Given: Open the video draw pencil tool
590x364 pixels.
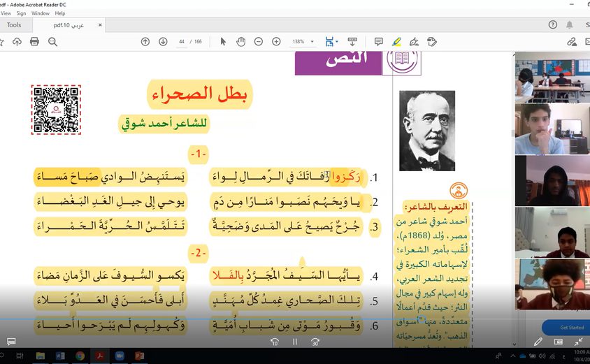Looking at the screenshot, I should coord(538,342).
